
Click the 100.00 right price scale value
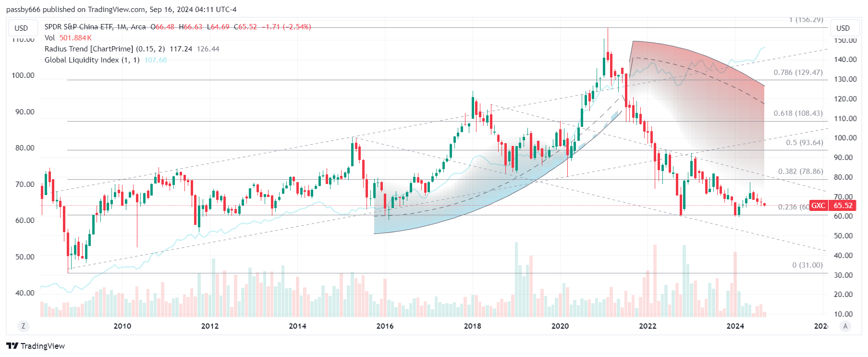tap(845, 138)
